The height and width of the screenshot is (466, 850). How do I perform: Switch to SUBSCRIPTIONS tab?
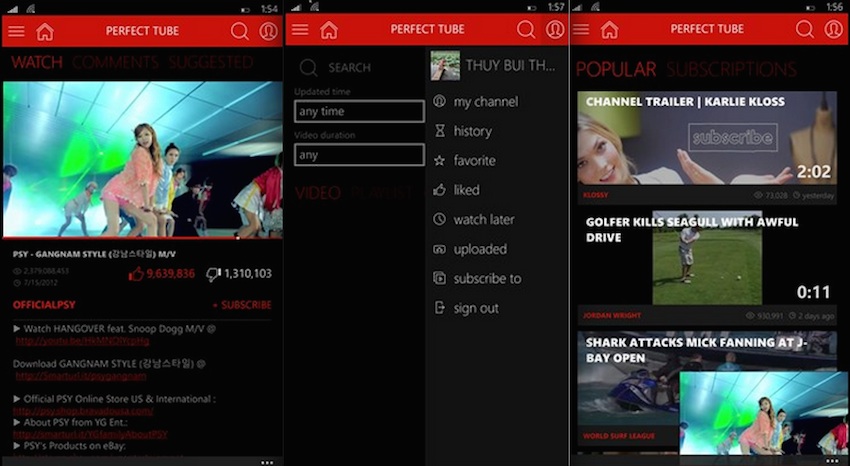(x=732, y=69)
